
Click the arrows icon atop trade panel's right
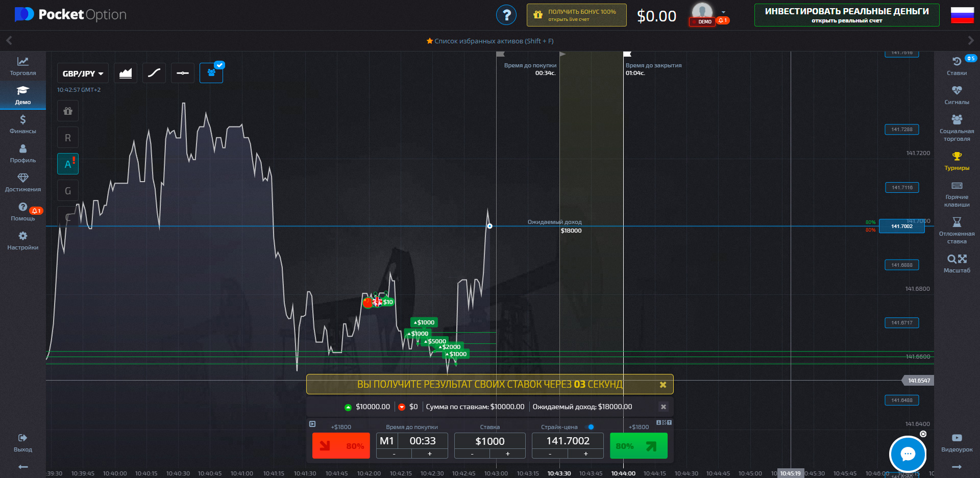tap(664, 422)
